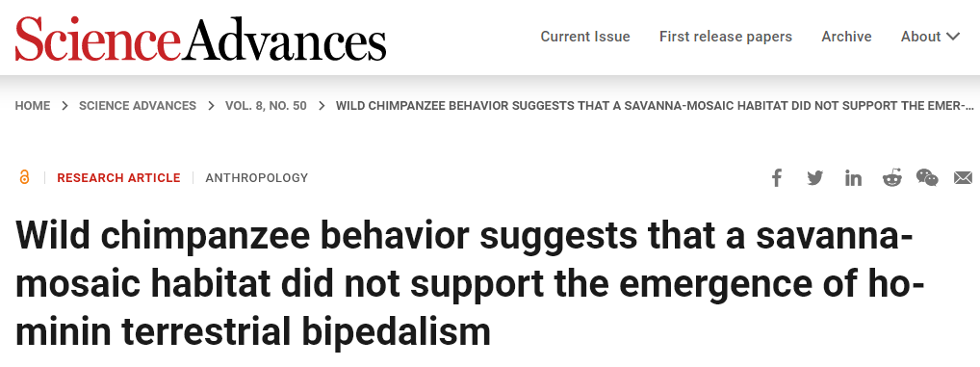This screenshot has height=367, width=980.
Task: Select SCIENCE ADVANCES breadcrumb link
Action: [138, 106]
